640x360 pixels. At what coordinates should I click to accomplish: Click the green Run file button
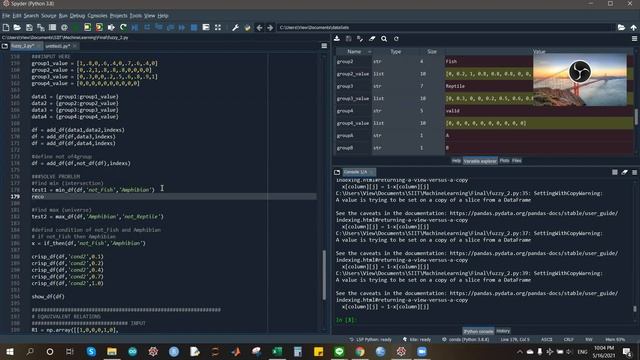tap(76, 27)
